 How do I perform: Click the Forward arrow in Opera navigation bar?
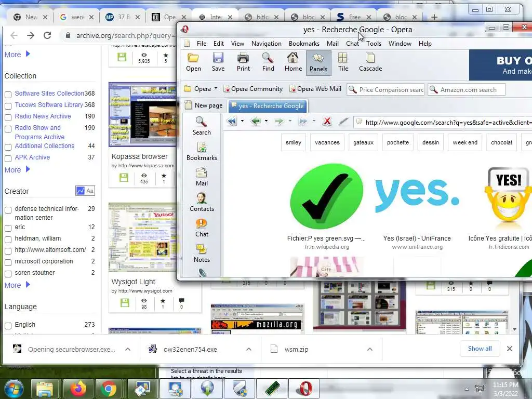coord(279,121)
